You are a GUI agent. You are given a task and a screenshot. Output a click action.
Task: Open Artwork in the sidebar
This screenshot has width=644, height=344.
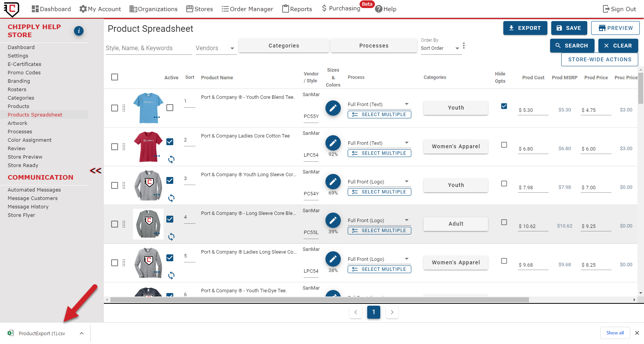pyautogui.click(x=18, y=123)
